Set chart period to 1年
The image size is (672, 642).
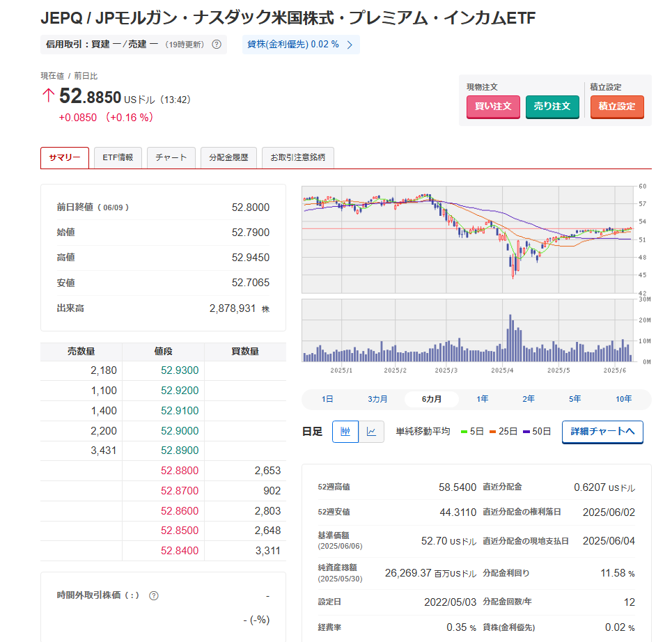coord(482,399)
